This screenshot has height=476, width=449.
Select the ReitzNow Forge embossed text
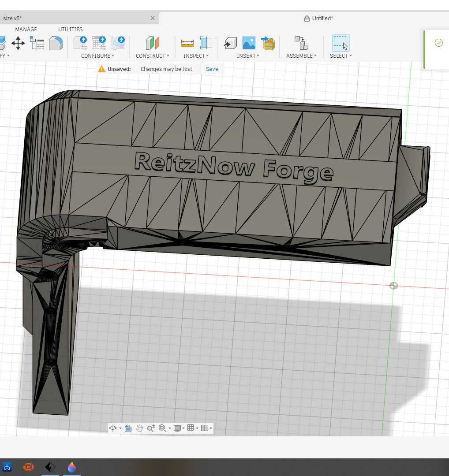(x=234, y=168)
